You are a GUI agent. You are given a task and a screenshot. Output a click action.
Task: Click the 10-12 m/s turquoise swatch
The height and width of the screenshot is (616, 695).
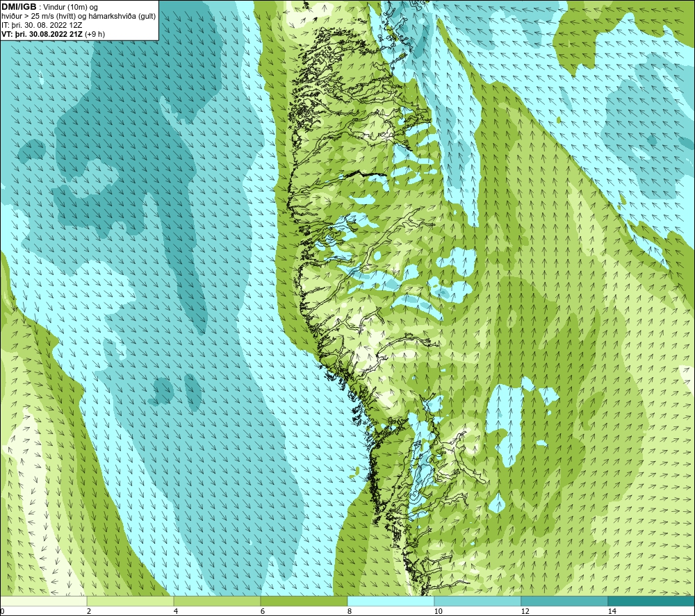(477, 601)
